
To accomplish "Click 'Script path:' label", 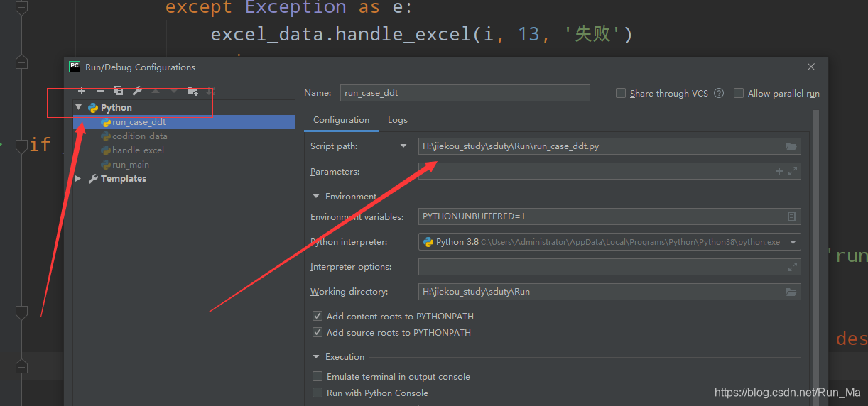I will (x=334, y=146).
